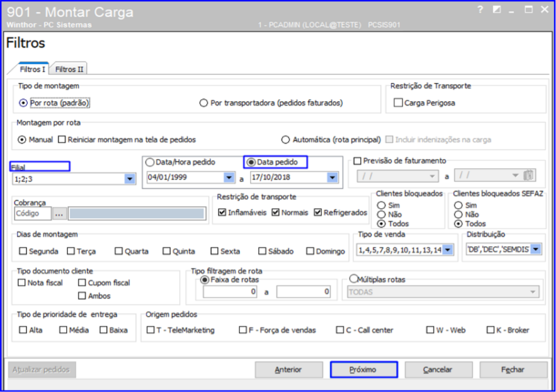The width and height of the screenshot is (556, 392).
Task: Check Sexta day checkbox
Action: tap(215, 251)
